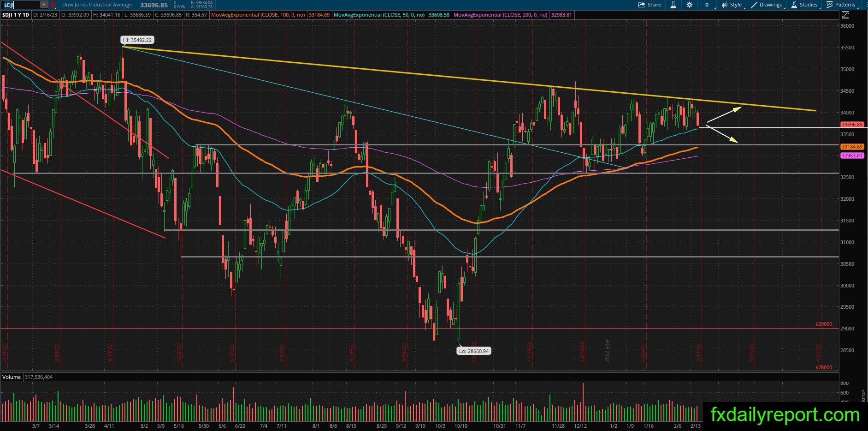Select the MovAvgExponential (CLOSE, 200, 0, no) label
The height and width of the screenshot is (431, 868).
(x=501, y=15)
